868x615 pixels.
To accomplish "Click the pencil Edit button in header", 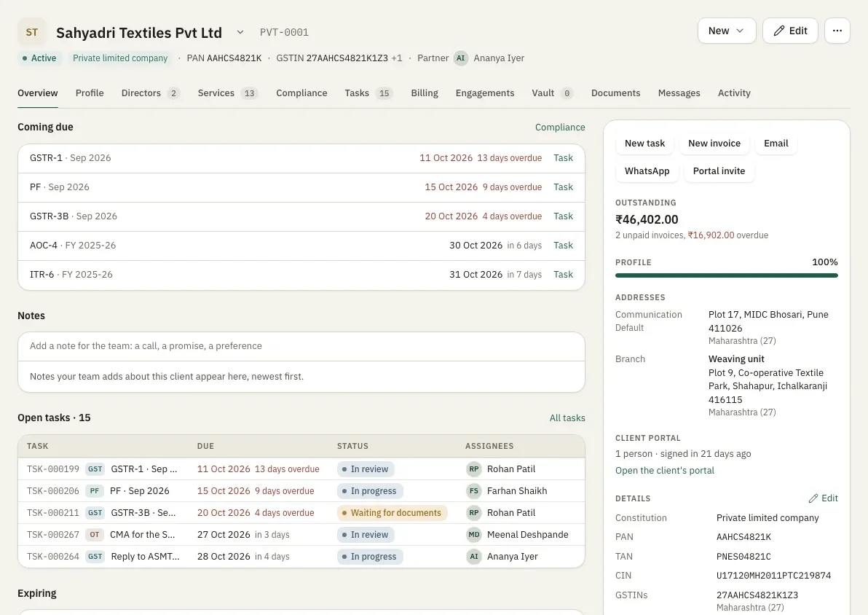I will (790, 31).
